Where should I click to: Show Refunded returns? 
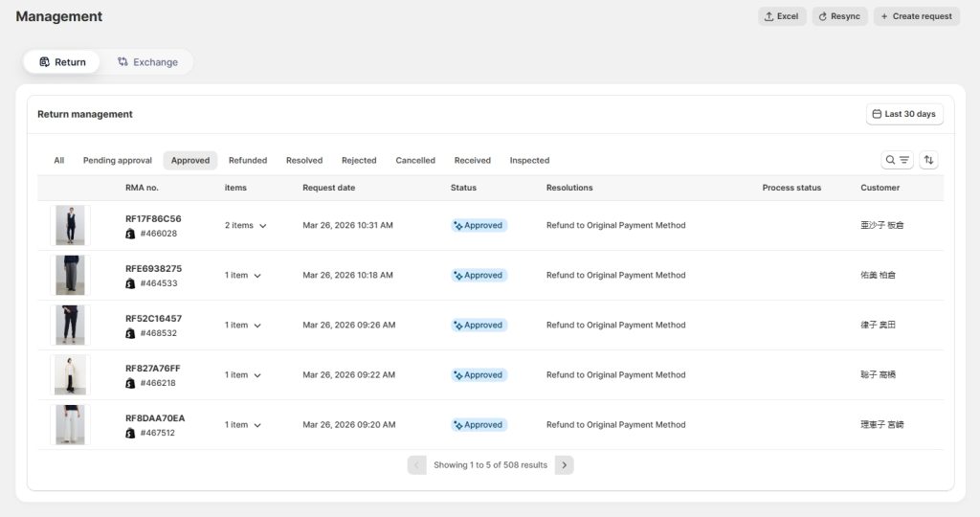(x=248, y=161)
